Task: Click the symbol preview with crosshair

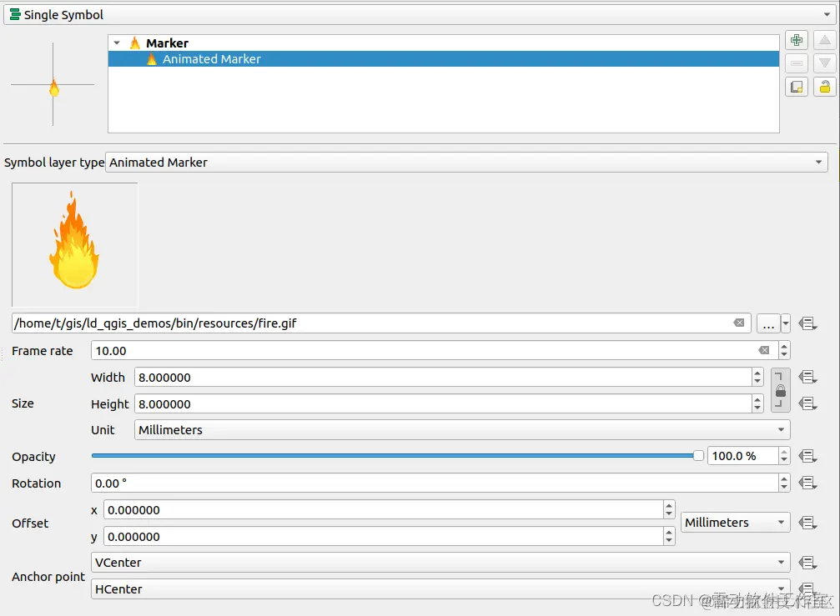Action: [53, 84]
